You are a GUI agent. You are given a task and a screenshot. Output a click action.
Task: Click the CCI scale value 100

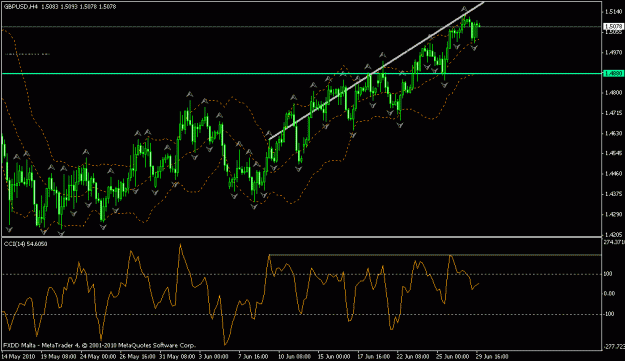pos(609,274)
